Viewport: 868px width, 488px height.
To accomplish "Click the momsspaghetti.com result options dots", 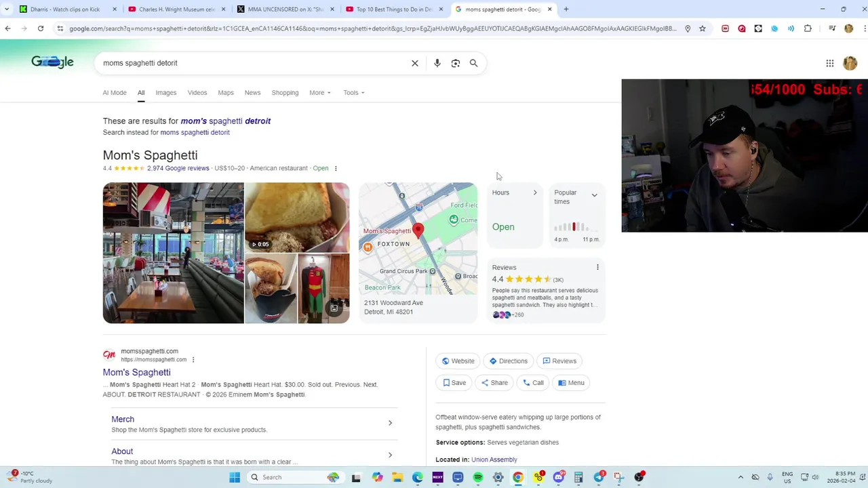I will click(193, 360).
